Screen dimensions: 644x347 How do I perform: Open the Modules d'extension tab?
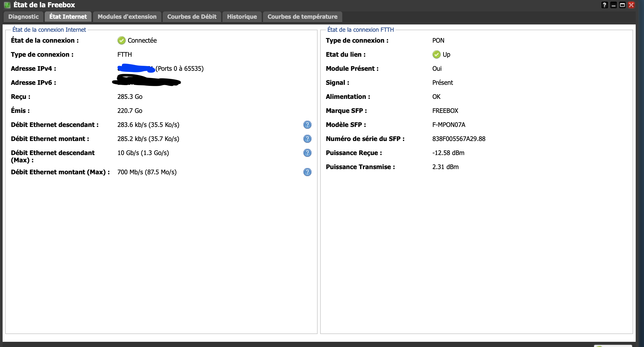coord(127,17)
